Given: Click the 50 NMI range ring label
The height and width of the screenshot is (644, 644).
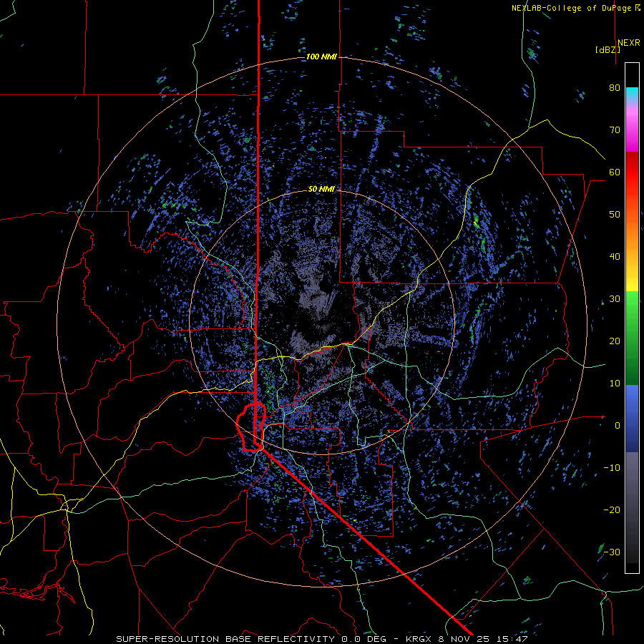Looking at the screenshot, I should 321,189.
